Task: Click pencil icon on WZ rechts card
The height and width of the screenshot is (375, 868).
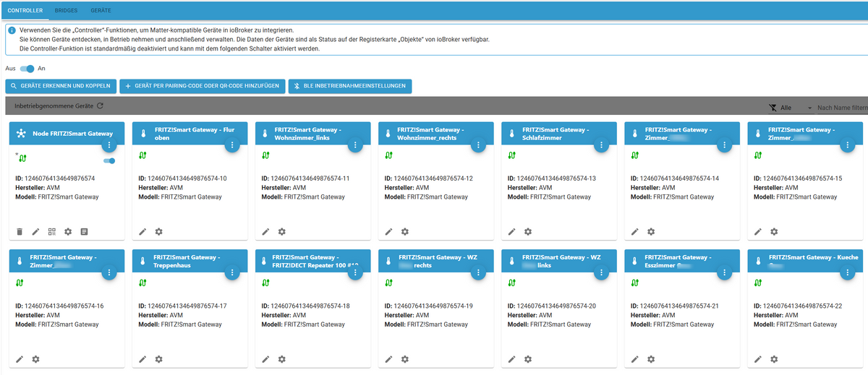Action: pos(388,359)
